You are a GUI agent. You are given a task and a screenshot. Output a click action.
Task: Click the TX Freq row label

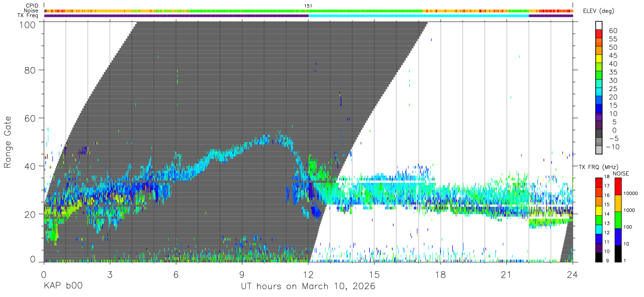[28, 16]
